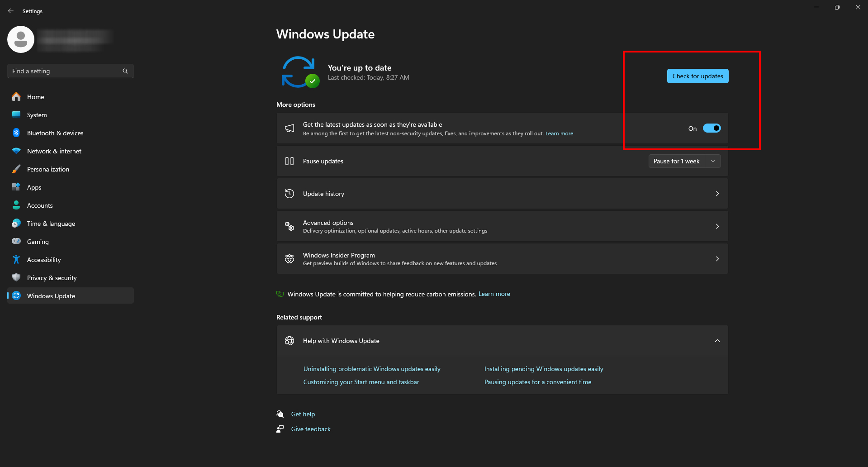Select Time & language category
This screenshot has height=467, width=868.
[71, 224]
